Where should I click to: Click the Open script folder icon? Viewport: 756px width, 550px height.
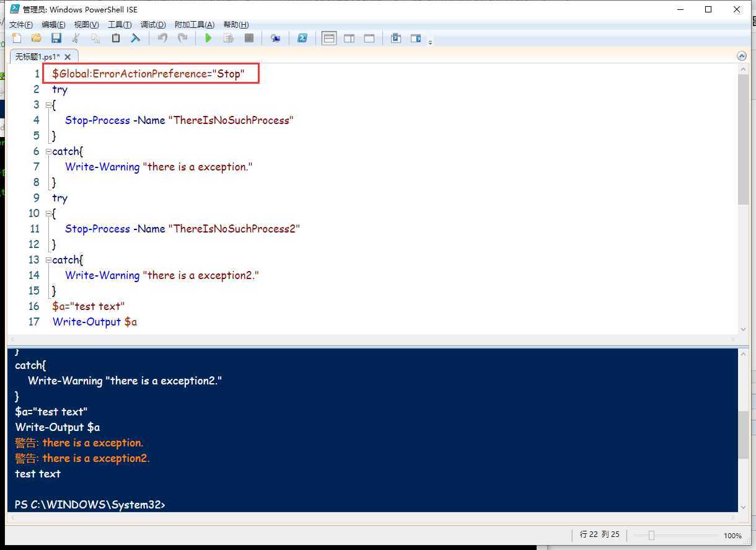coord(37,38)
